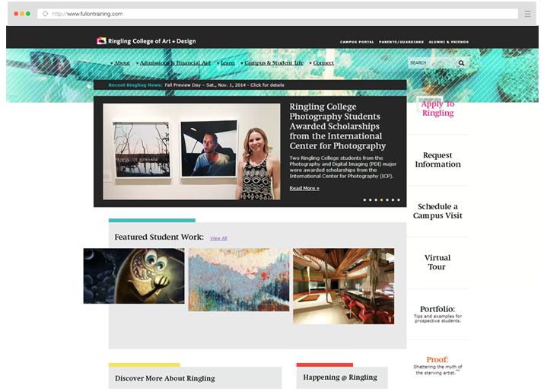The width and height of the screenshot is (544, 392).
Task: Select the third slider pagination dot
Action: [x=376, y=200]
